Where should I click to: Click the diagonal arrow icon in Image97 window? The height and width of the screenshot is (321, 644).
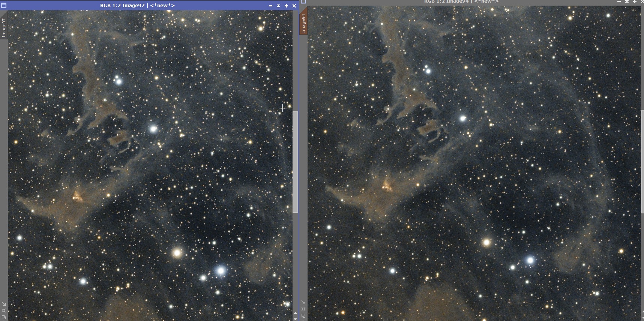4,304
